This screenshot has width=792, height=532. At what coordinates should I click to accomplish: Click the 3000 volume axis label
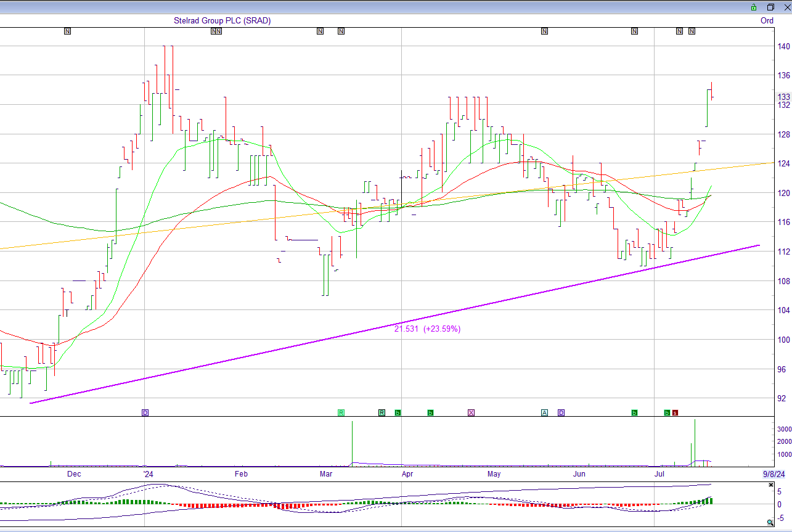tap(784, 429)
